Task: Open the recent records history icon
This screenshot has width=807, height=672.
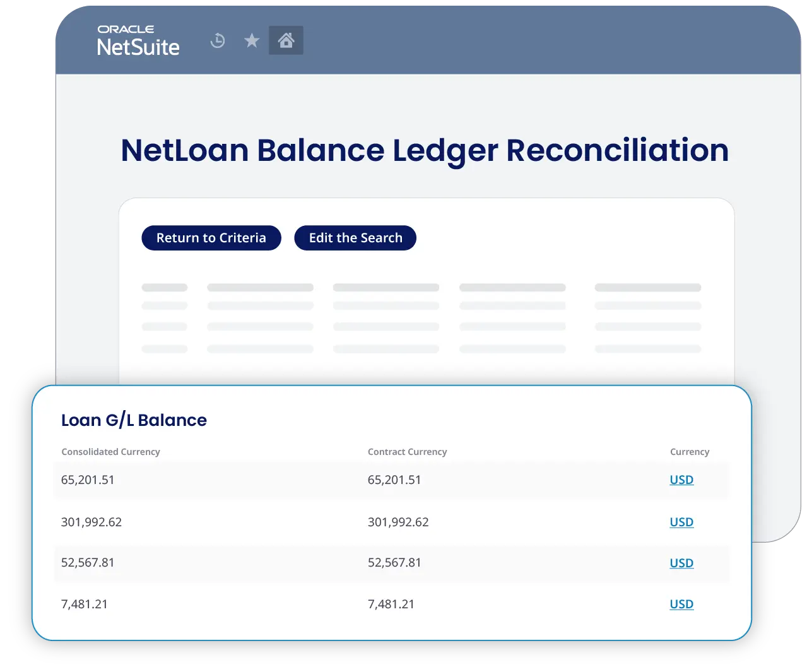Action: [217, 40]
